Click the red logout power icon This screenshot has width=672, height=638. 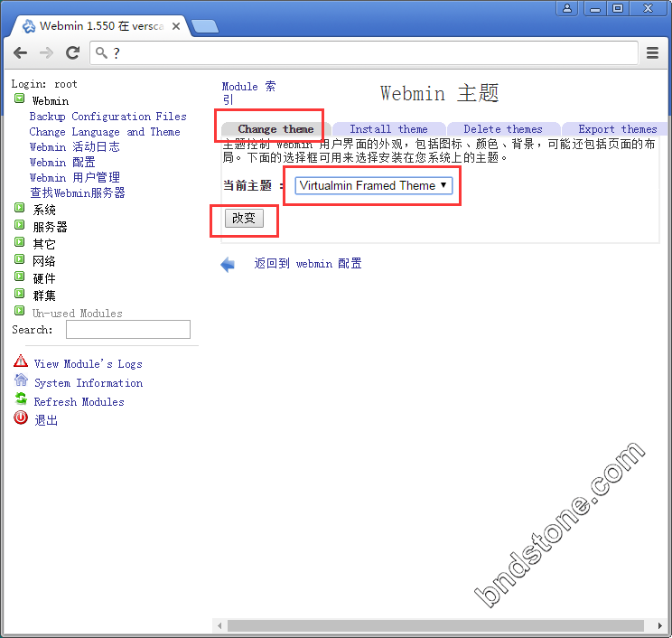[21, 418]
